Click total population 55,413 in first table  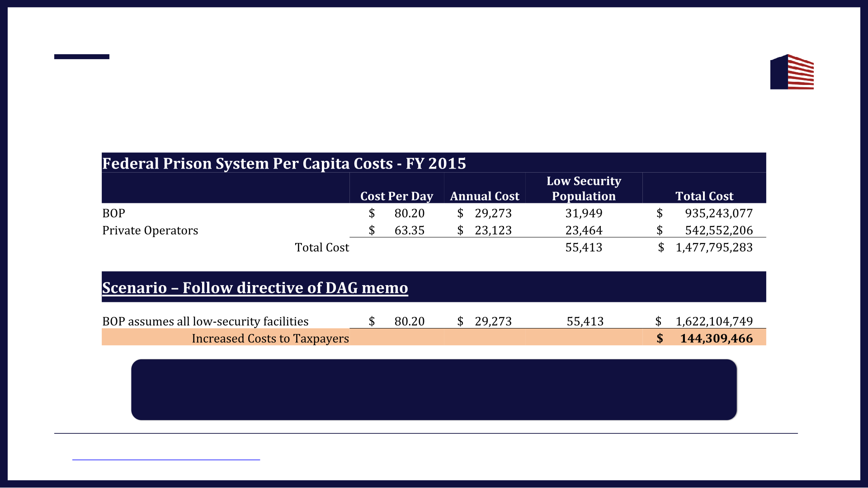(x=584, y=248)
